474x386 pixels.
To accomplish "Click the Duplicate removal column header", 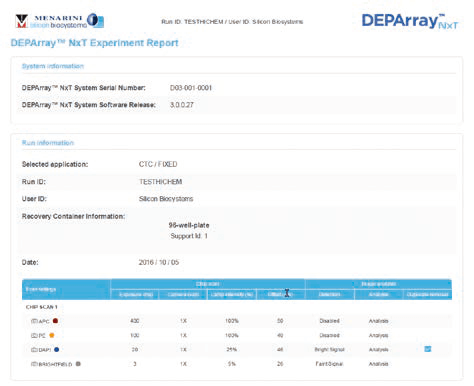I will pos(428,294).
